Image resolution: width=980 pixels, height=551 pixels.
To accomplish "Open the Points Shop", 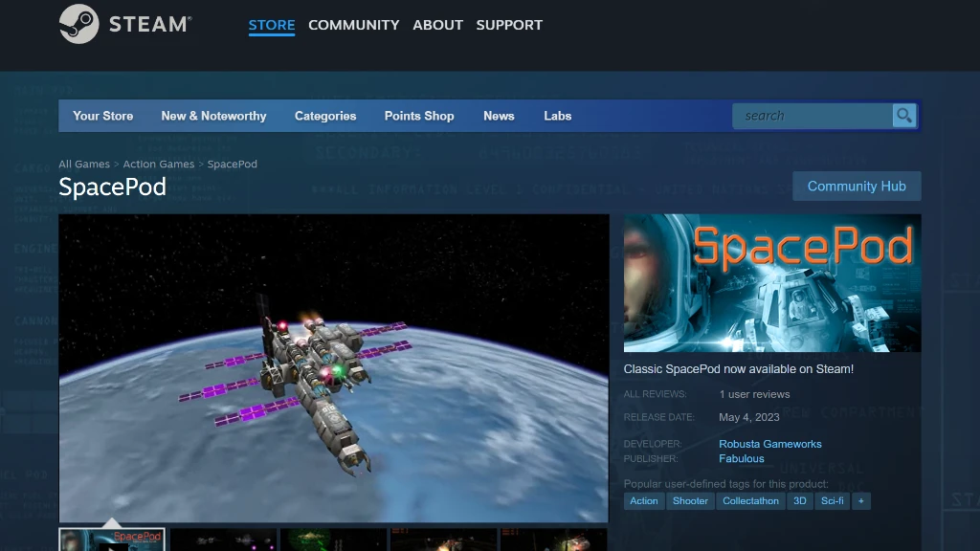I will coord(418,116).
